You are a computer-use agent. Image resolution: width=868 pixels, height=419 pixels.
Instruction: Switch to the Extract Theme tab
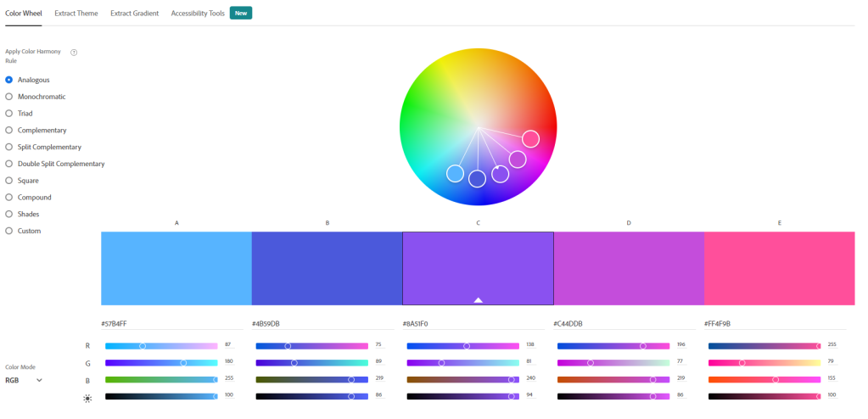[x=76, y=14]
